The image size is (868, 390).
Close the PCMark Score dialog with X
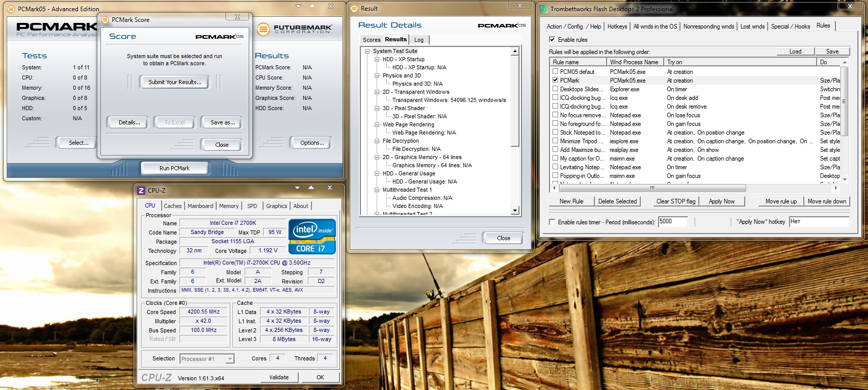point(238,17)
